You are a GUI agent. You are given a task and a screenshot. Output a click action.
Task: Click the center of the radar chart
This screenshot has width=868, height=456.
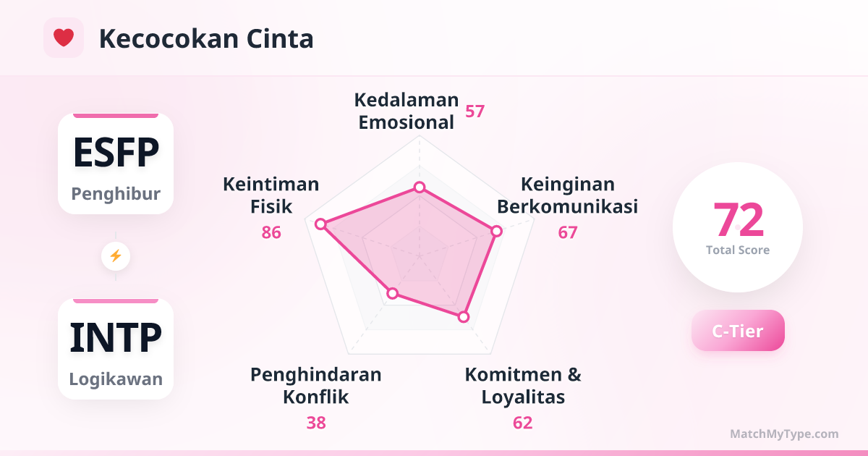[x=419, y=256]
